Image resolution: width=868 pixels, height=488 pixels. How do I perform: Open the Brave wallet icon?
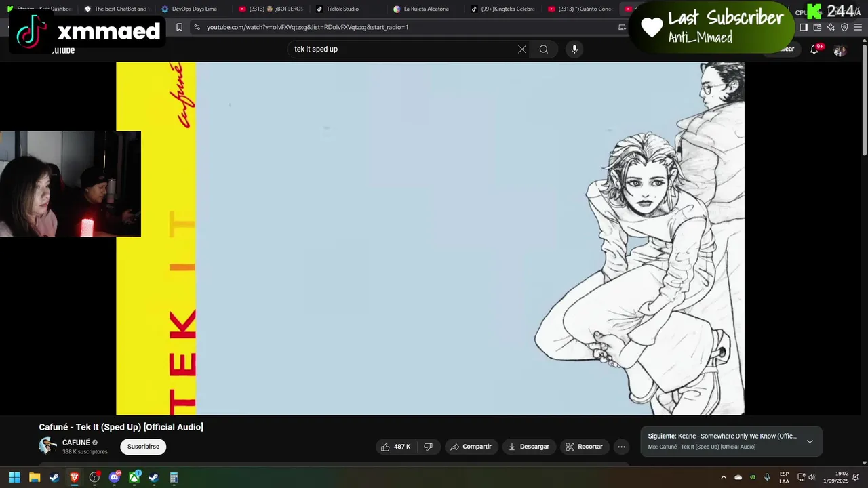pos(817,27)
